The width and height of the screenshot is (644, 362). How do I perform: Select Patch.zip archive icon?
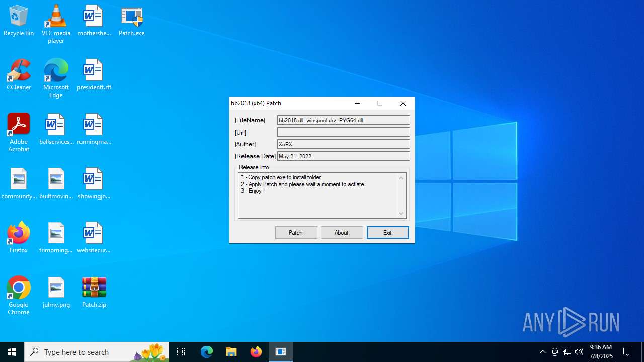coord(94,293)
